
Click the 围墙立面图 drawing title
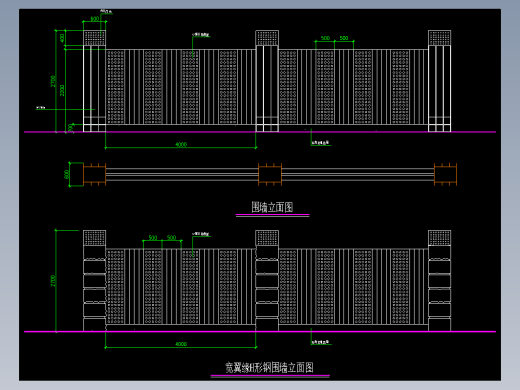tap(272, 207)
